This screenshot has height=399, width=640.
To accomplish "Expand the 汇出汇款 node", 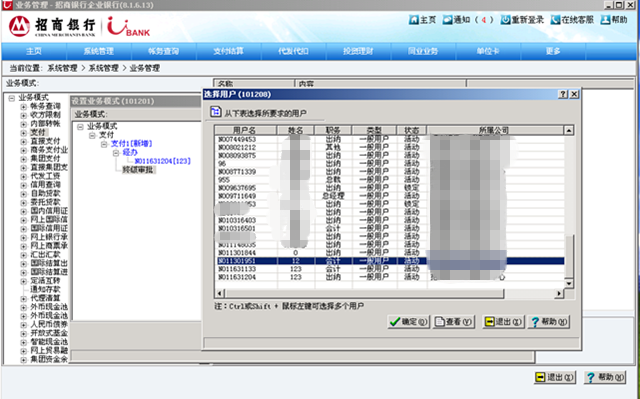I will [23, 255].
